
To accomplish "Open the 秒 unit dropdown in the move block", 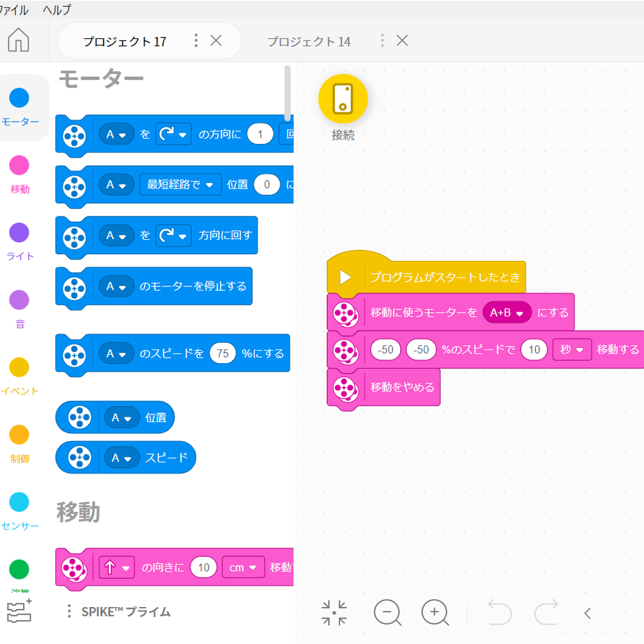I will click(571, 349).
